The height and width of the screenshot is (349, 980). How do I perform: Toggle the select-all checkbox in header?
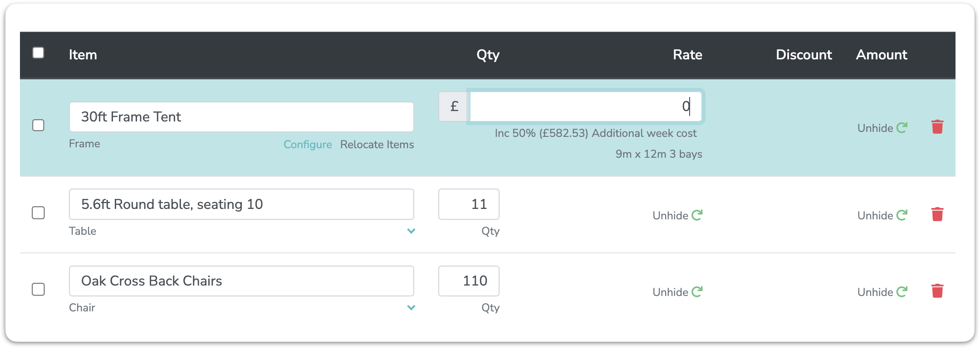pos(39,53)
